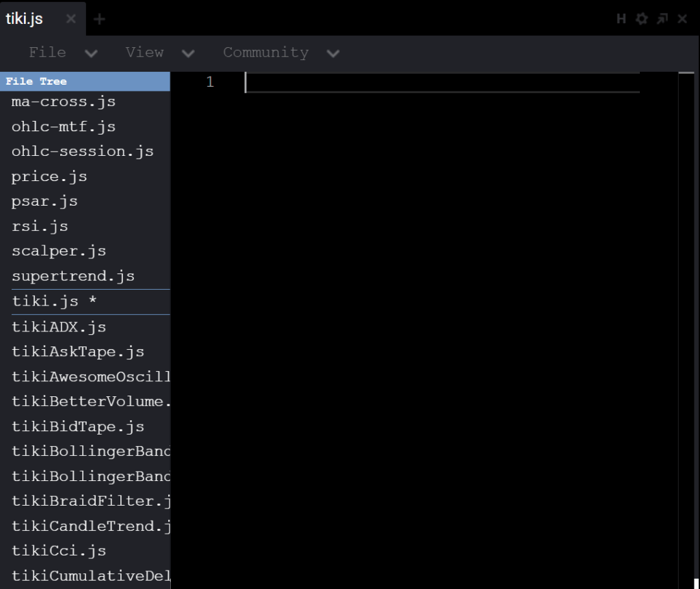Close the tiki.js tab

[x=71, y=18]
